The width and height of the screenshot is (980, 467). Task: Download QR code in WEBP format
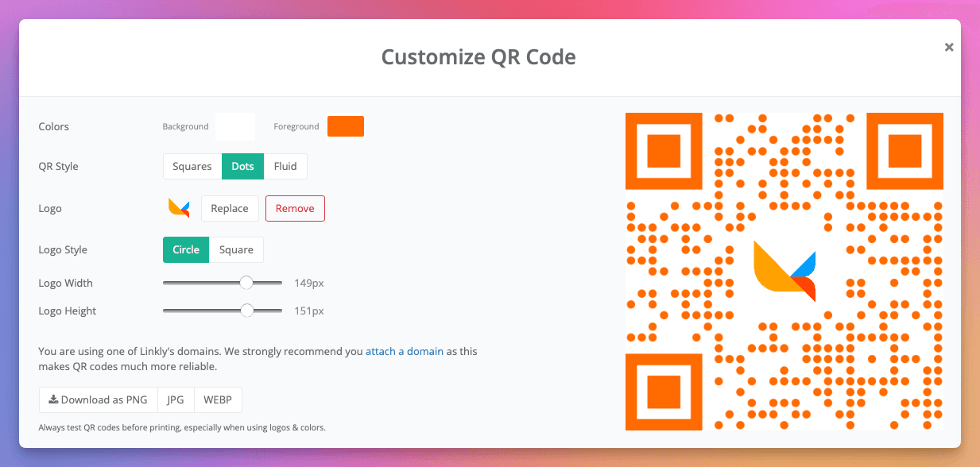217,399
